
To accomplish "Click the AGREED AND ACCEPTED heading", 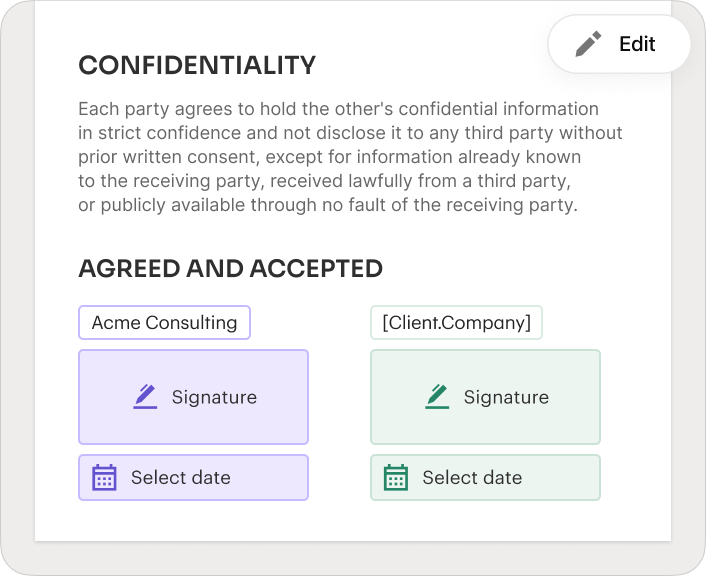I will (231, 269).
